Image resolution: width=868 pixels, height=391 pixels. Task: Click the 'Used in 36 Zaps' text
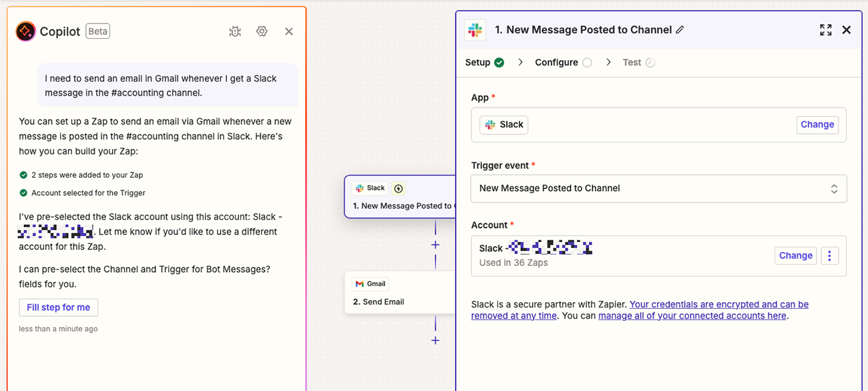pos(513,263)
